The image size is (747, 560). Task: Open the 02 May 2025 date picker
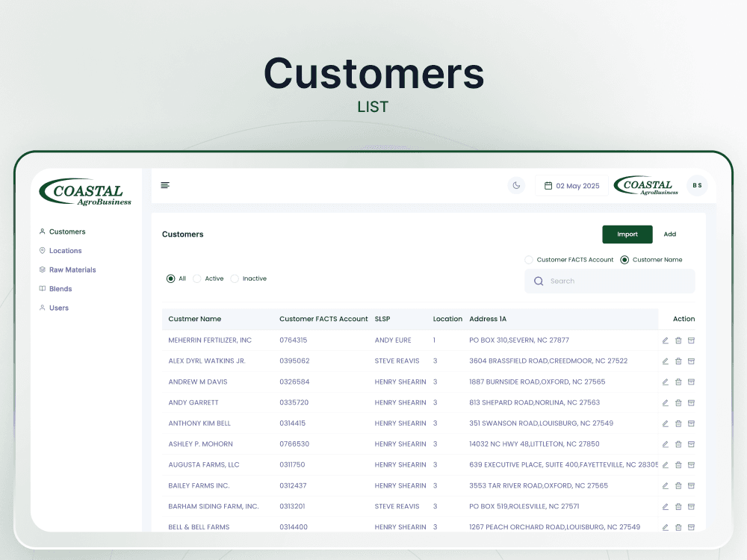pos(571,186)
